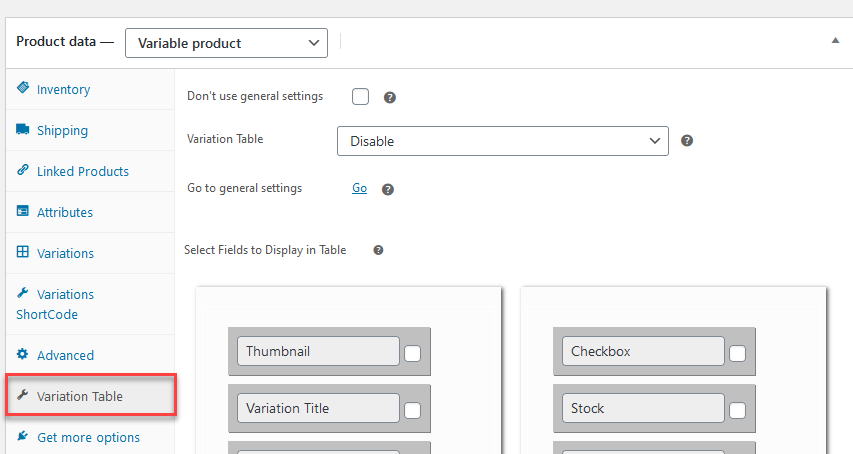This screenshot has width=853, height=454.
Task: Follow the Go link to general settings
Action: tap(359, 188)
